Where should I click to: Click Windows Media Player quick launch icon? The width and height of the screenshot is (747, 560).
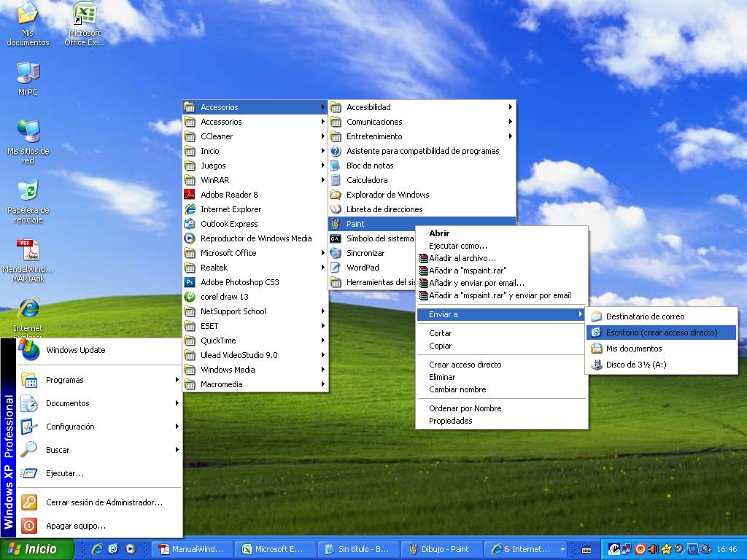[x=130, y=549]
